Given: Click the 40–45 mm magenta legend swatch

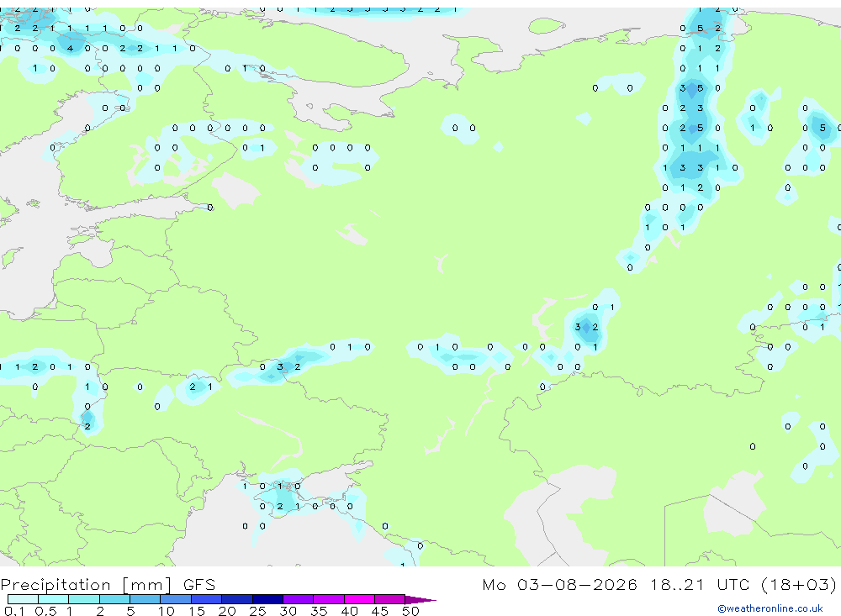Looking at the screenshot, I should tap(359, 599).
